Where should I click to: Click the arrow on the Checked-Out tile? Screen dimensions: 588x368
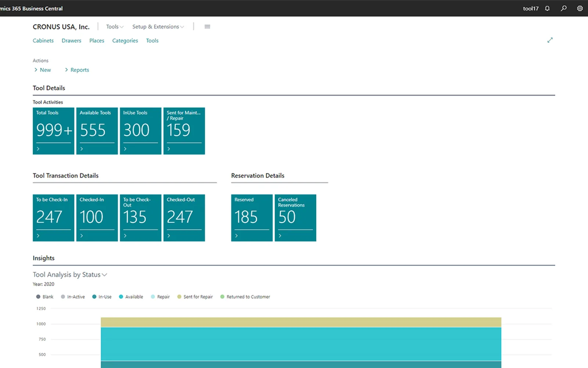point(169,236)
